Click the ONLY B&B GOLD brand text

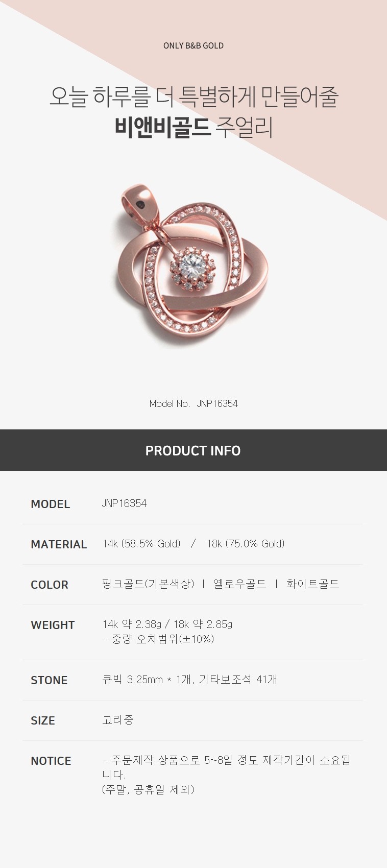[x=194, y=45]
